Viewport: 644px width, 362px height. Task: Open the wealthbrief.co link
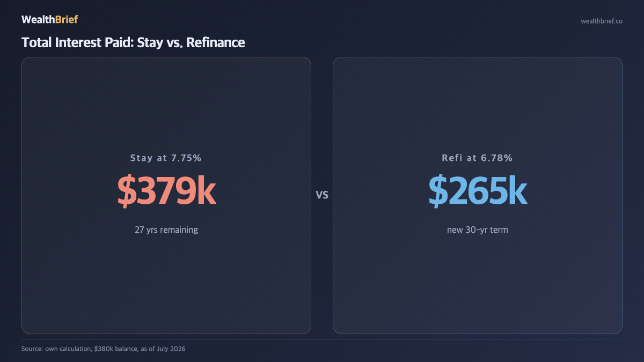pos(602,21)
